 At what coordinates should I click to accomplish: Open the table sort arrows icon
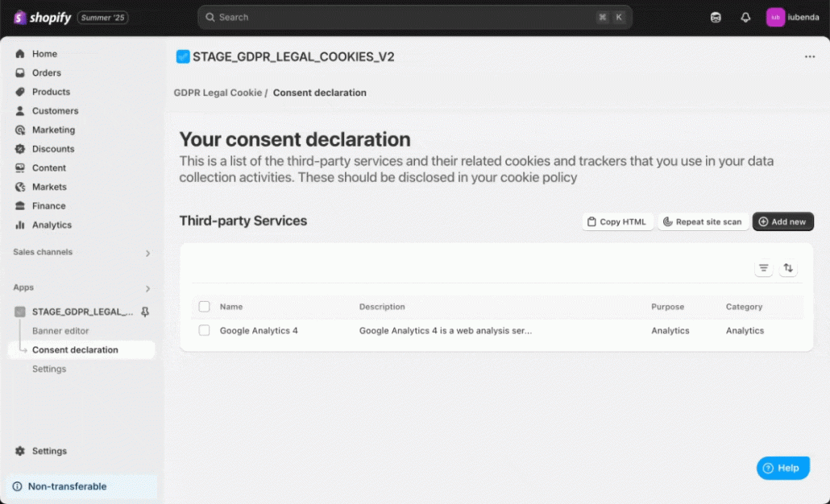[x=788, y=268]
